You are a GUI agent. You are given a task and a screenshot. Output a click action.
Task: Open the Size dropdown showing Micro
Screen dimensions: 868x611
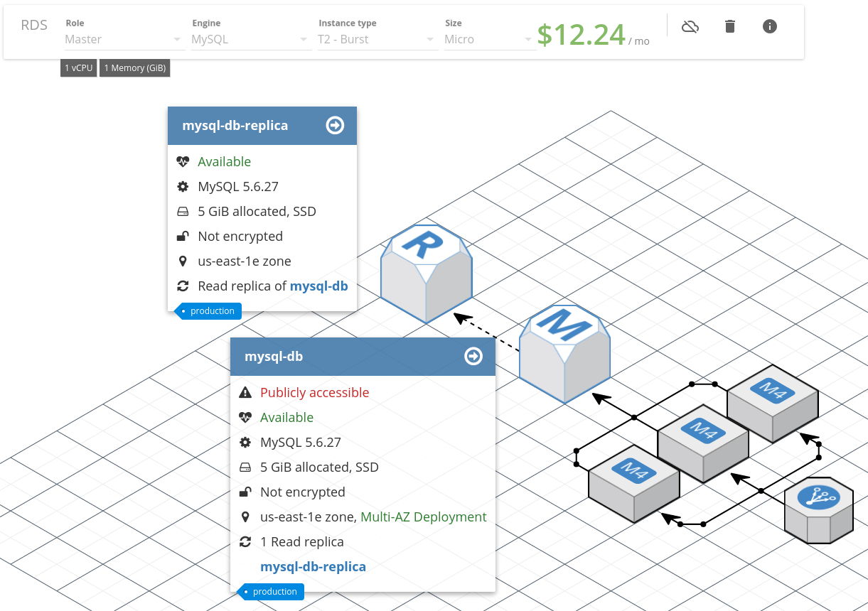coord(487,39)
